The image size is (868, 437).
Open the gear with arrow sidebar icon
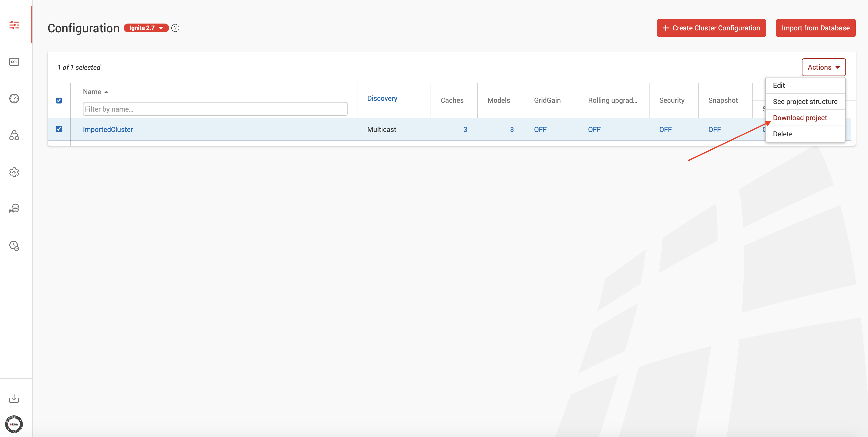pyautogui.click(x=14, y=172)
